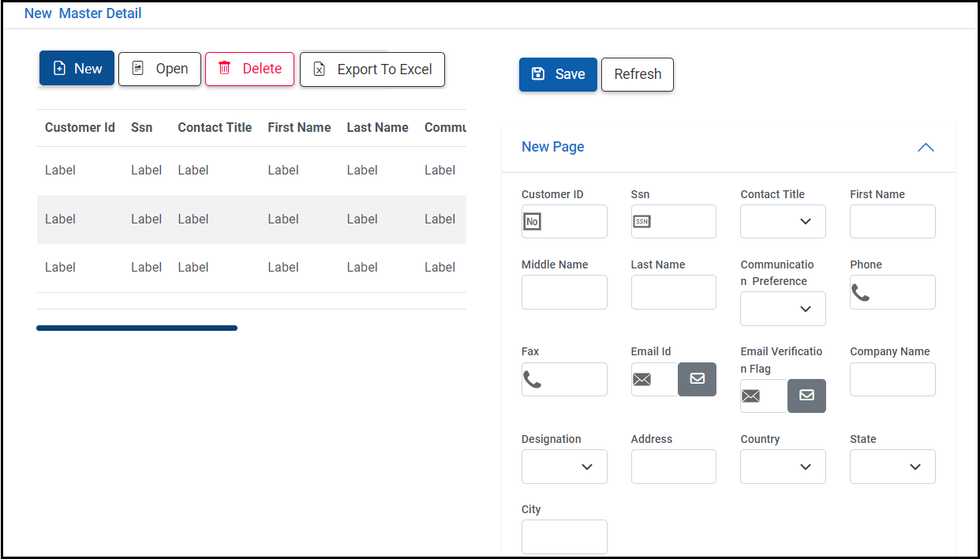Screen dimensions: 980x559
Task: Open the Communication Preference dropdown
Action: click(783, 309)
